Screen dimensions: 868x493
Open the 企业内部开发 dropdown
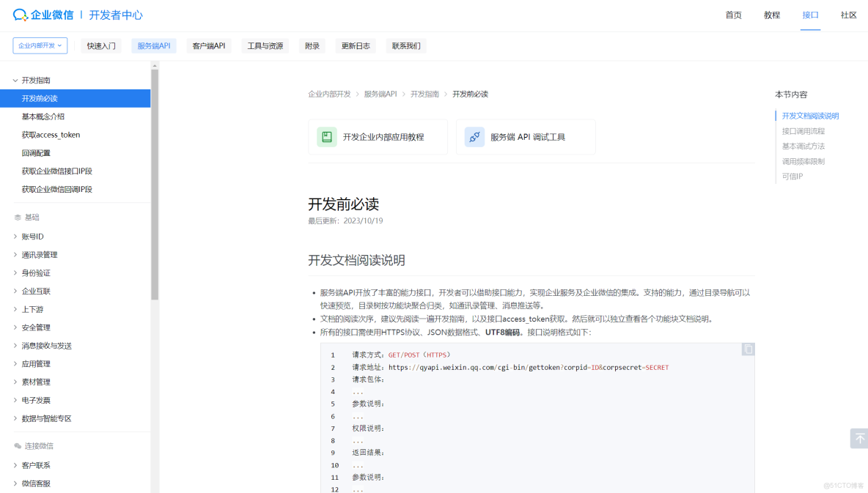(x=38, y=45)
